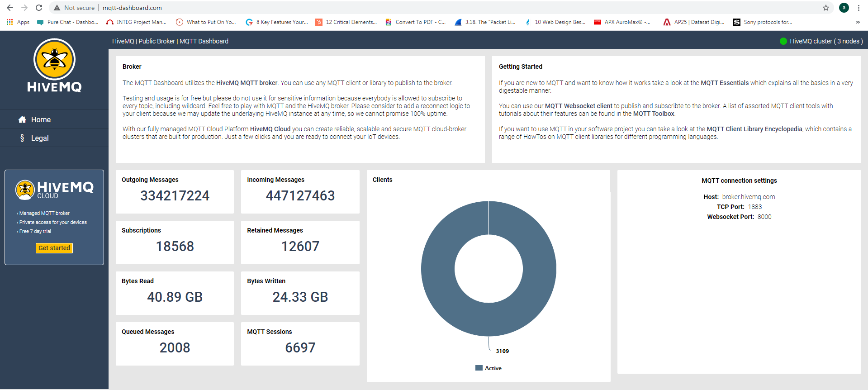Open the Convert To PDF bookmark
The image size is (868, 390).
416,22
